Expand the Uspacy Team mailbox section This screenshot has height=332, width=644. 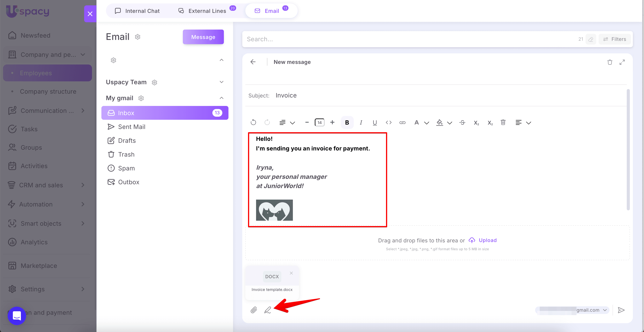[x=221, y=82]
